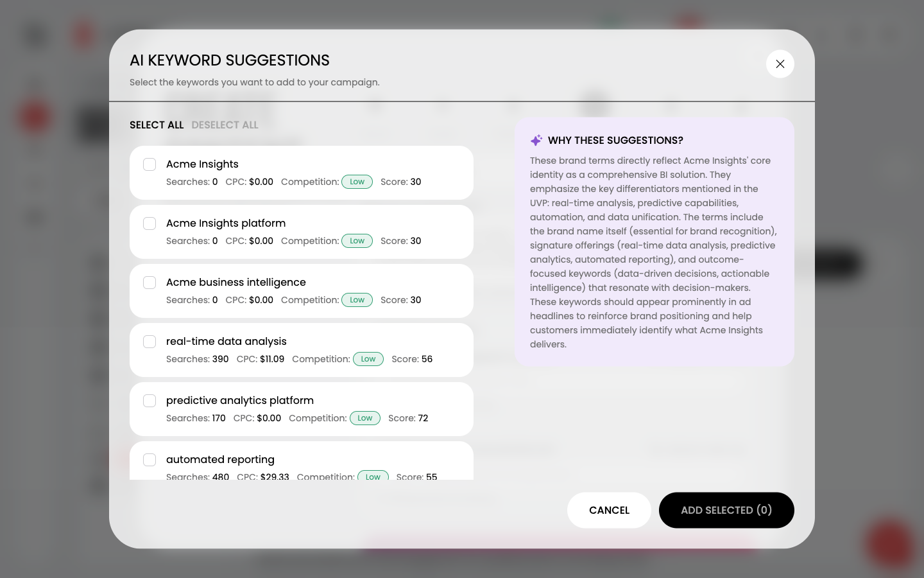The image size is (924, 578).
Task: Click the 'Acme Insights' keyword title
Action: 202,164
